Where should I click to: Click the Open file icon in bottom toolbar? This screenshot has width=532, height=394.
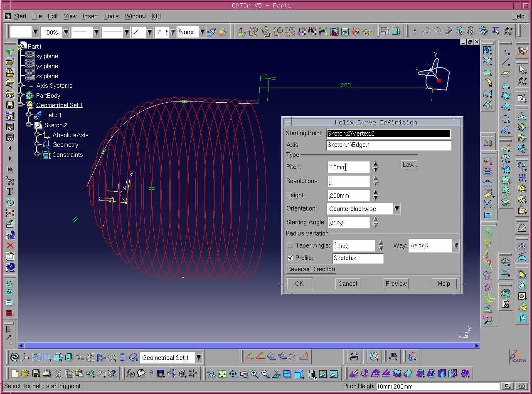[25, 373]
